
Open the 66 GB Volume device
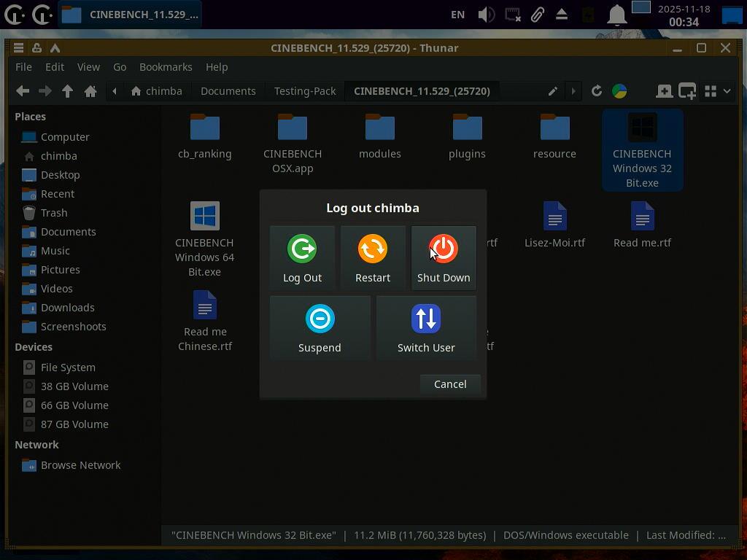tap(74, 405)
